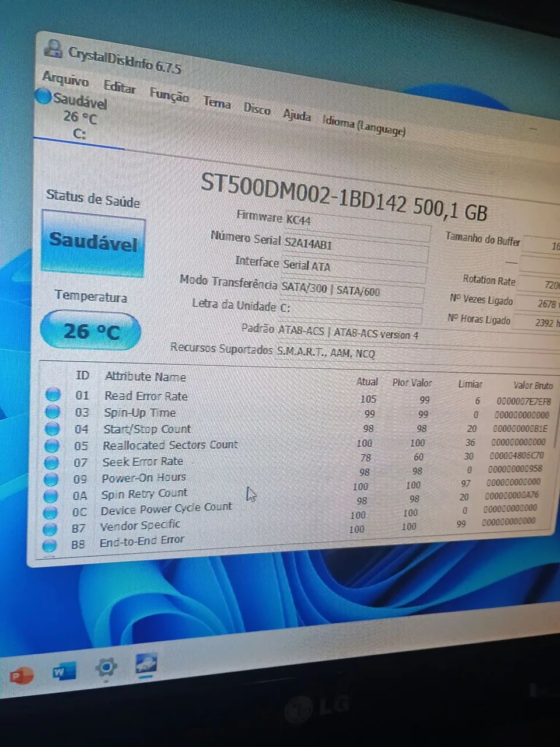560x747 pixels.
Task: Click the status circle for Start/Stop Count
Action: [x=52, y=428]
